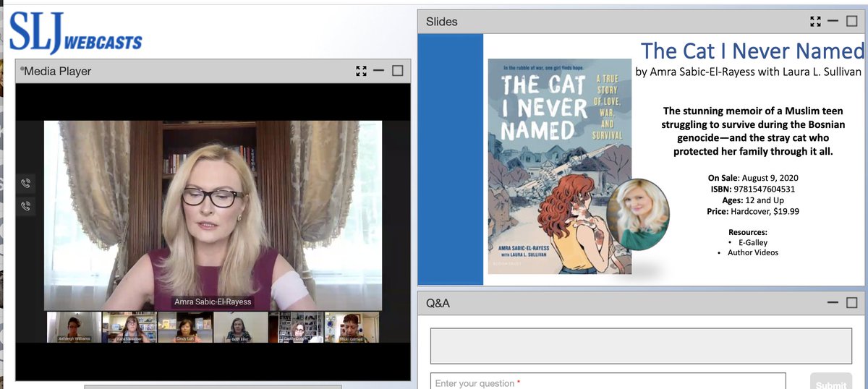Minimize the Q&A panel
The height and width of the screenshot is (389, 868).
833,303
